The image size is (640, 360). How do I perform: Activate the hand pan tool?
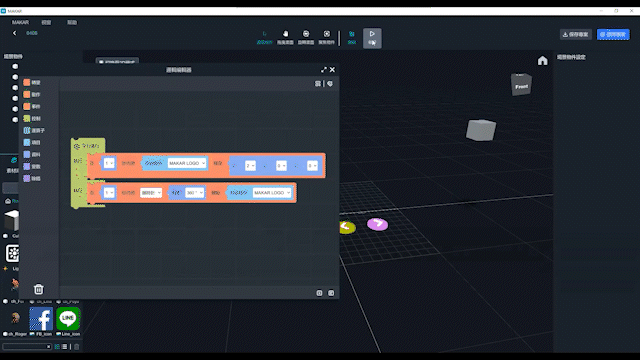(x=285, y=37)
